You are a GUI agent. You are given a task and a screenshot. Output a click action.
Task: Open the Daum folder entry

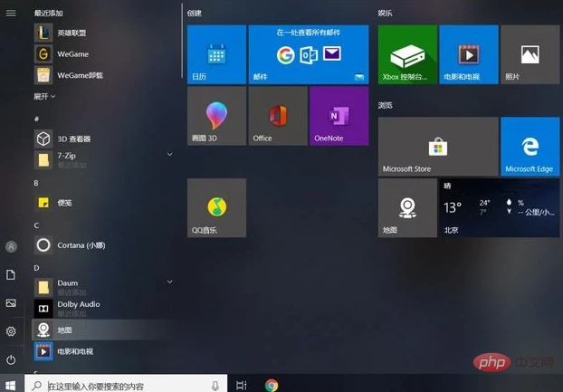tap(104, 287)
